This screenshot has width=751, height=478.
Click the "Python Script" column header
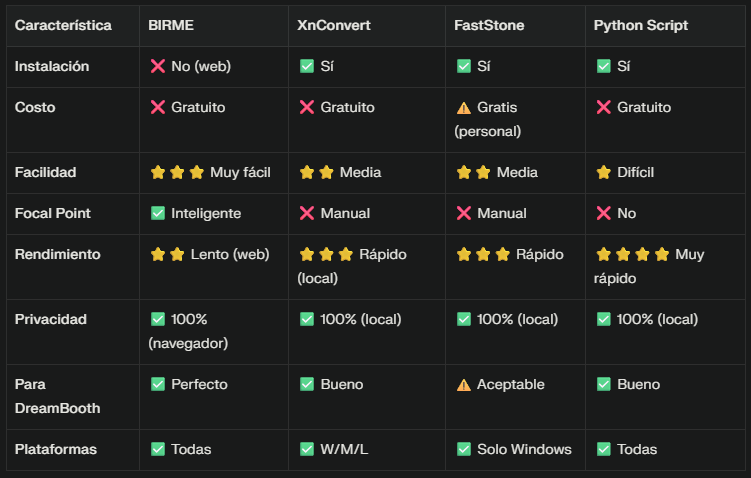point(640,25)
